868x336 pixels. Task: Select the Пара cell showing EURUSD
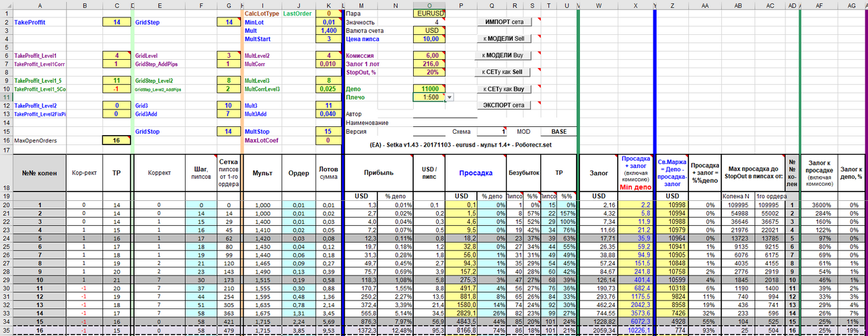429,13
